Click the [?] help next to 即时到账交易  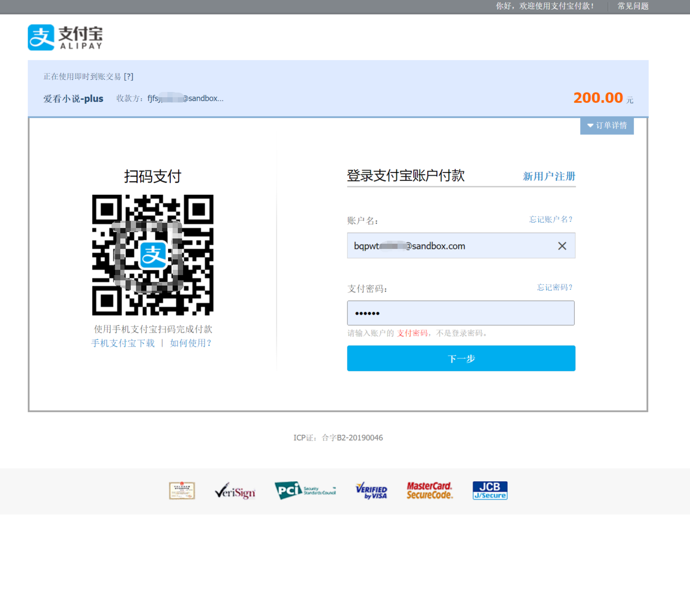[129, 77]
